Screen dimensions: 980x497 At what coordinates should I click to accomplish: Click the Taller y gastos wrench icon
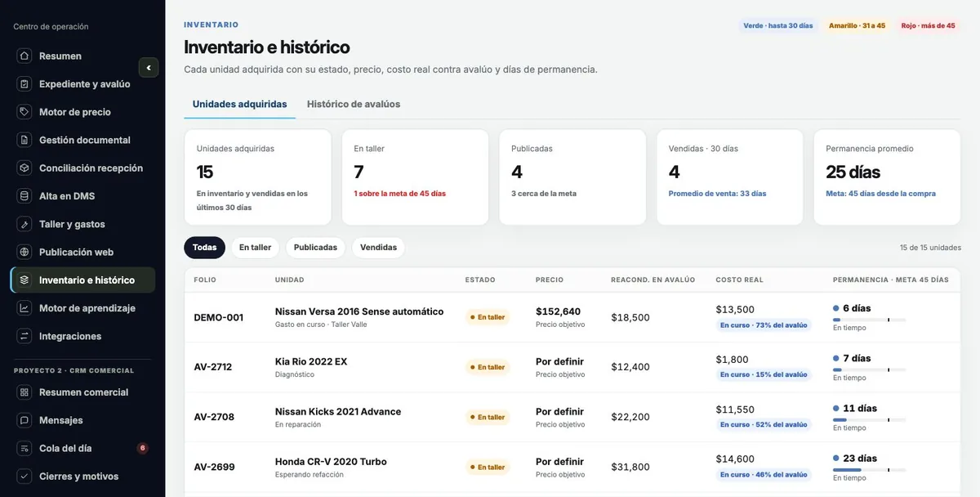point(24,224)
